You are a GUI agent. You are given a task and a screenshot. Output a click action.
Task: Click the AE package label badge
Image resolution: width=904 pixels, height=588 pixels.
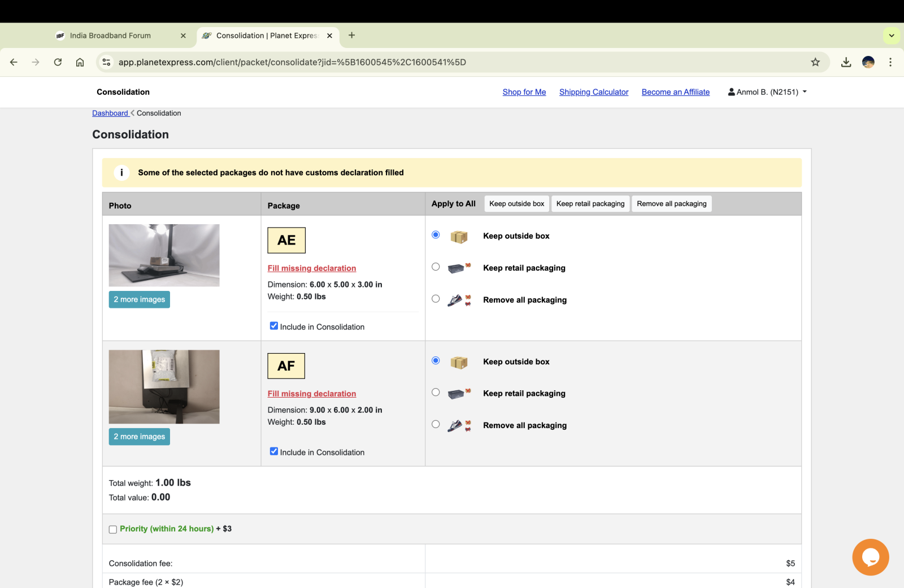(x=286, y=241)
